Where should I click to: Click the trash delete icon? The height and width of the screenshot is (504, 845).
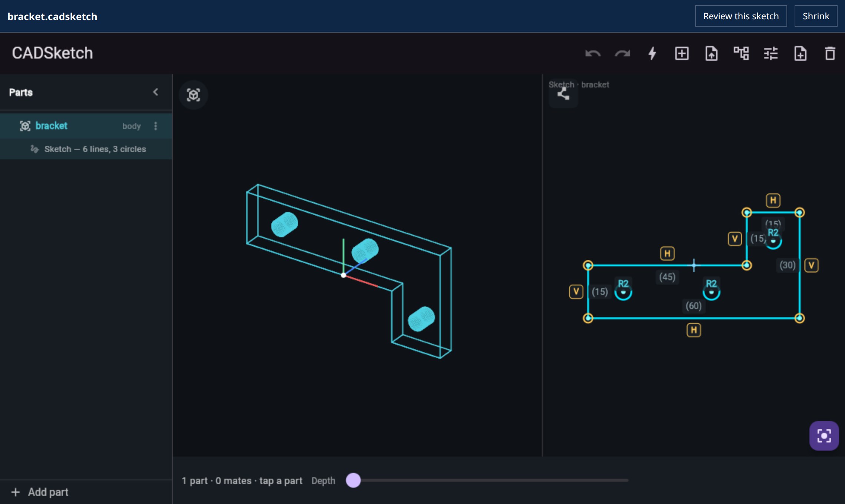[830, 54]
